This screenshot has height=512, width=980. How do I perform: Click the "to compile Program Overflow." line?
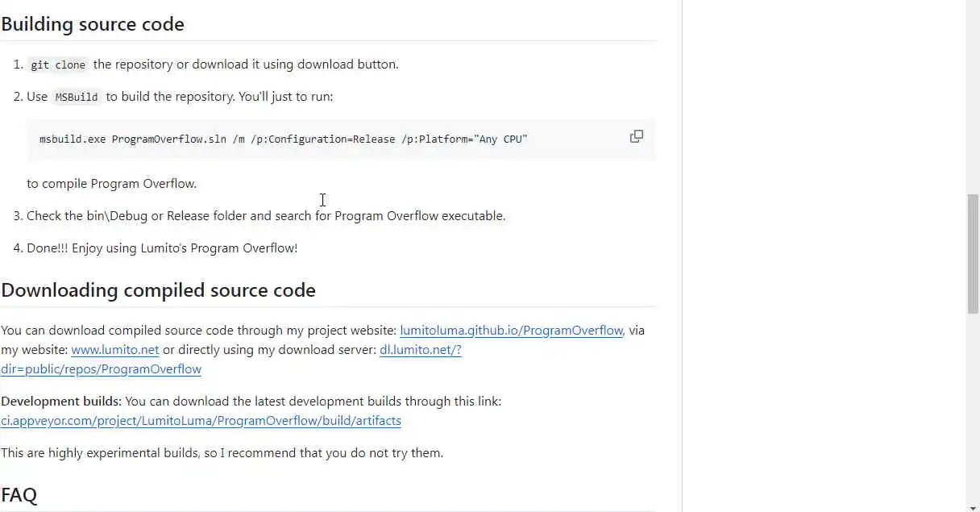tap(111, 184)
